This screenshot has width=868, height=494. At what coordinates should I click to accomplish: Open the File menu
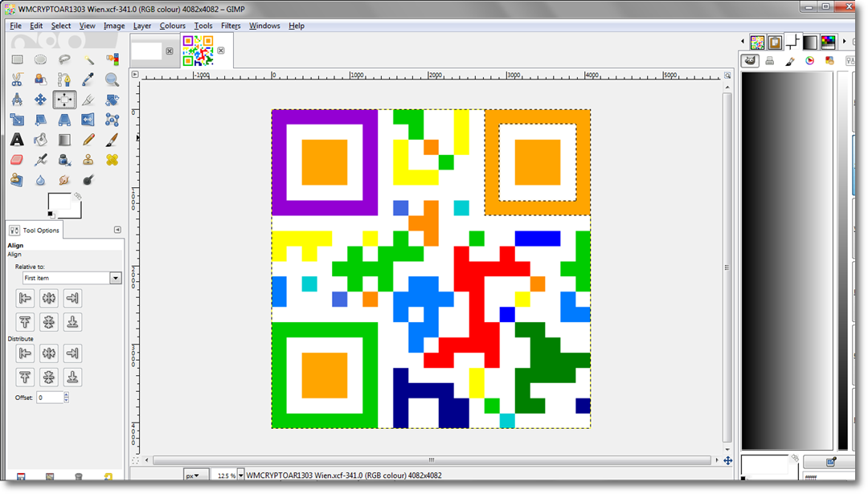point(15,26)
